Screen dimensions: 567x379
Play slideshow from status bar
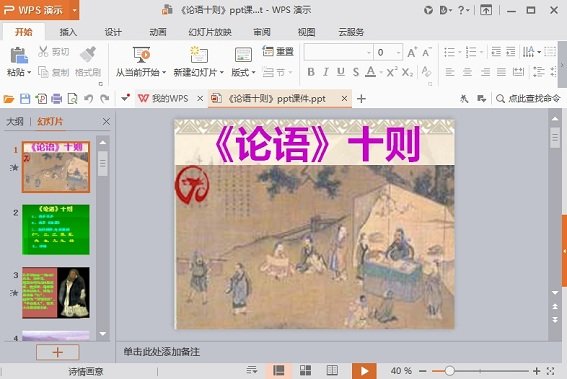click(364, 371)
